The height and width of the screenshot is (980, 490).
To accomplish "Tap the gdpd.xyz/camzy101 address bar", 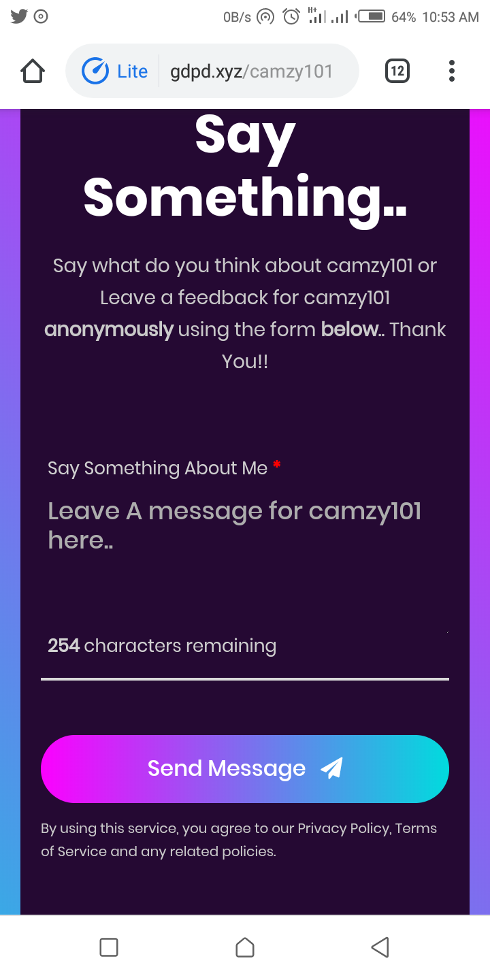I will 252,71.
